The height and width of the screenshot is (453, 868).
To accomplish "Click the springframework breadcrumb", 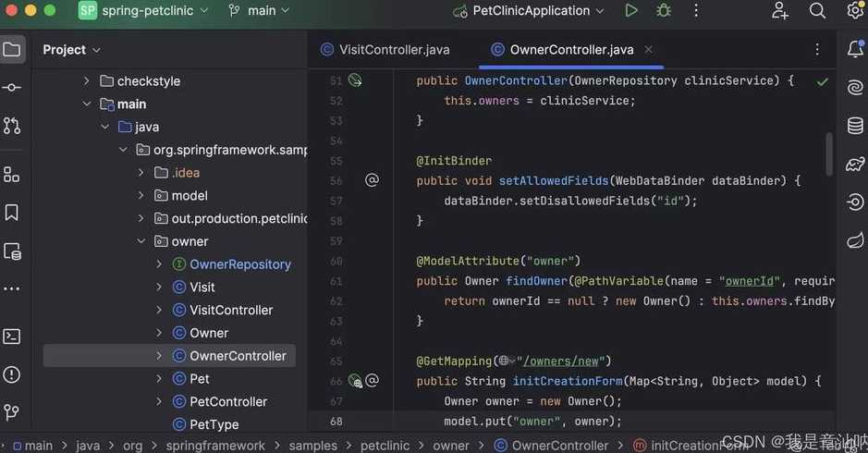I will tap(215, 446).
